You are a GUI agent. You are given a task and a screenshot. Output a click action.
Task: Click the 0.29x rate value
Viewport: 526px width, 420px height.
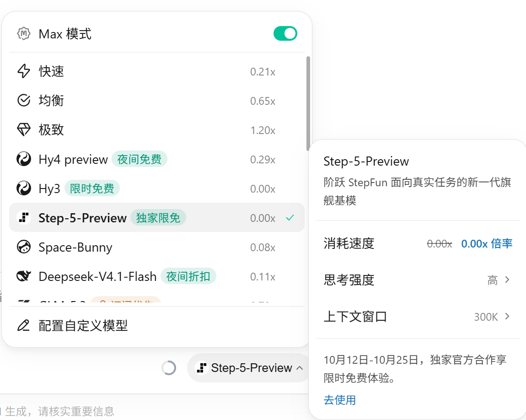(263, 160)
